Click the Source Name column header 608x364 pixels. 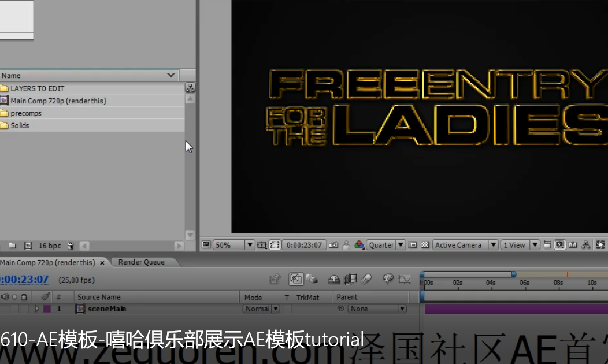[99, 297]
